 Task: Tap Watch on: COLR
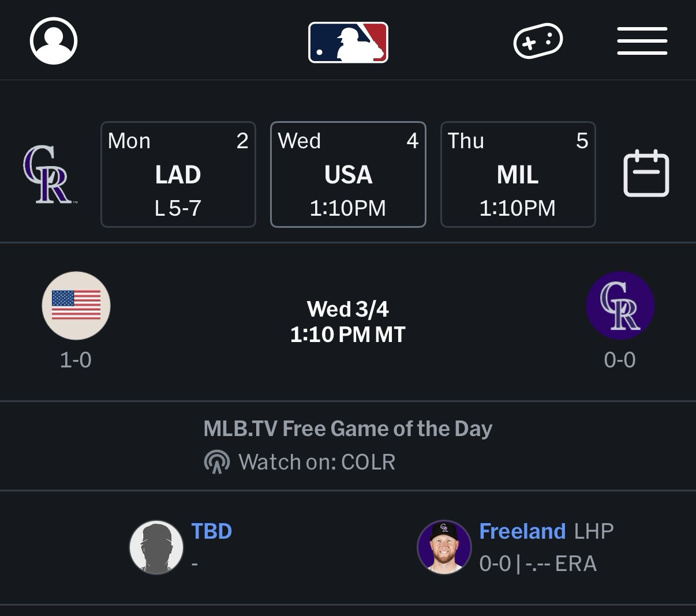317,462
